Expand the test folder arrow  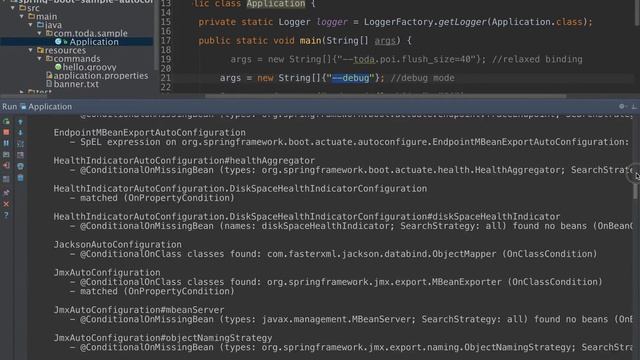coord(22,92)
